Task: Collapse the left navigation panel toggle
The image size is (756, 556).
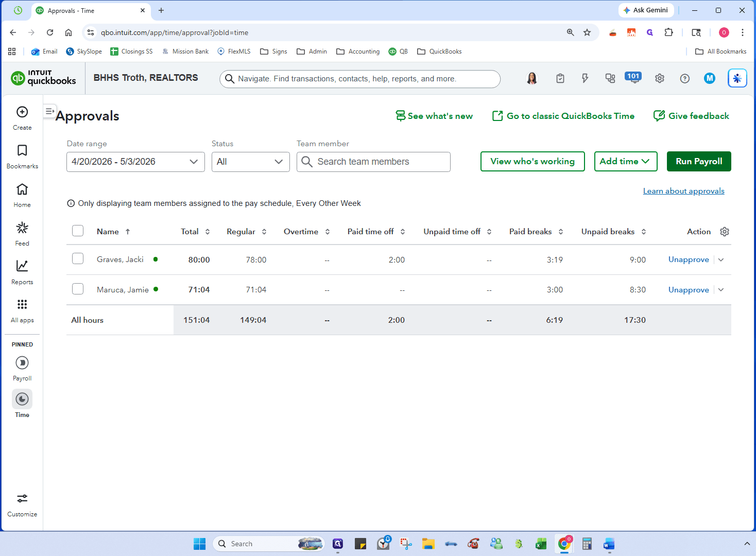Action: tap(49, 111)
